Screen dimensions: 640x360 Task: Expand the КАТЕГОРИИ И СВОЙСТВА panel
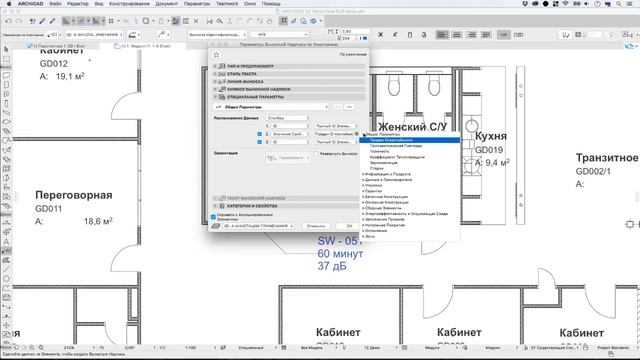286,206
